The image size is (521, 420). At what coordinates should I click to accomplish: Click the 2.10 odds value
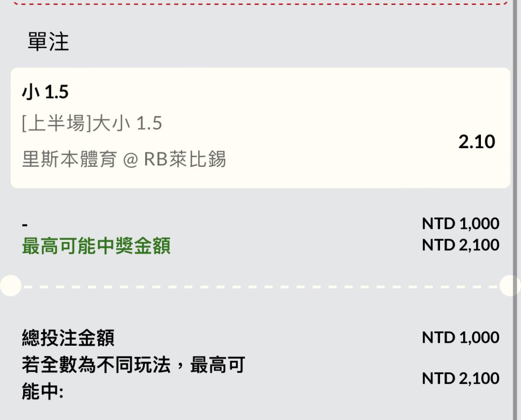point(477,142)
